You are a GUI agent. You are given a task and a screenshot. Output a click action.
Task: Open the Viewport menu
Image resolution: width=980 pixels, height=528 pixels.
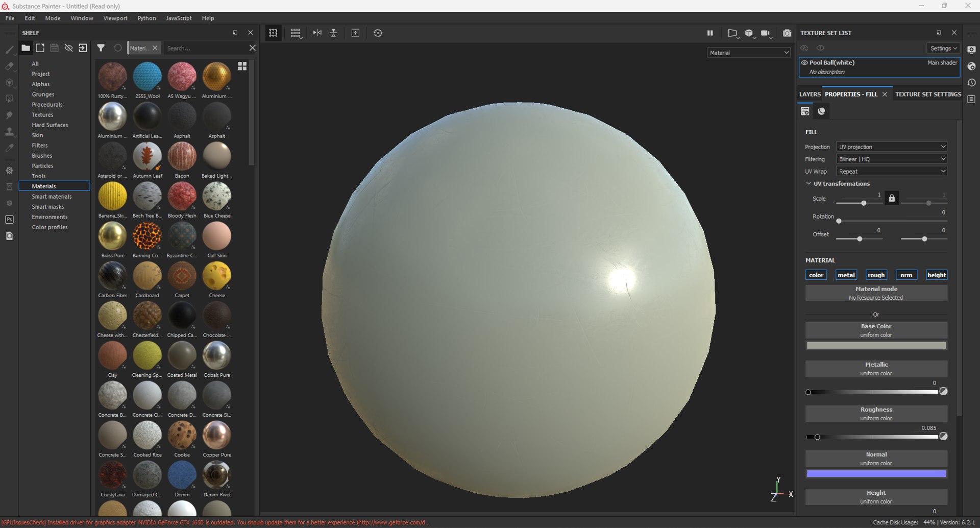pyautogui.click(x=115, y=18)
